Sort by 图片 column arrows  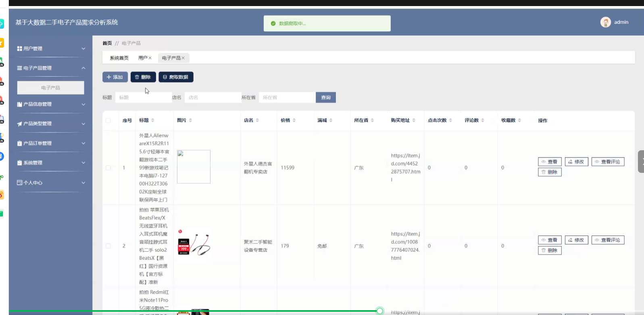[190, 120]
